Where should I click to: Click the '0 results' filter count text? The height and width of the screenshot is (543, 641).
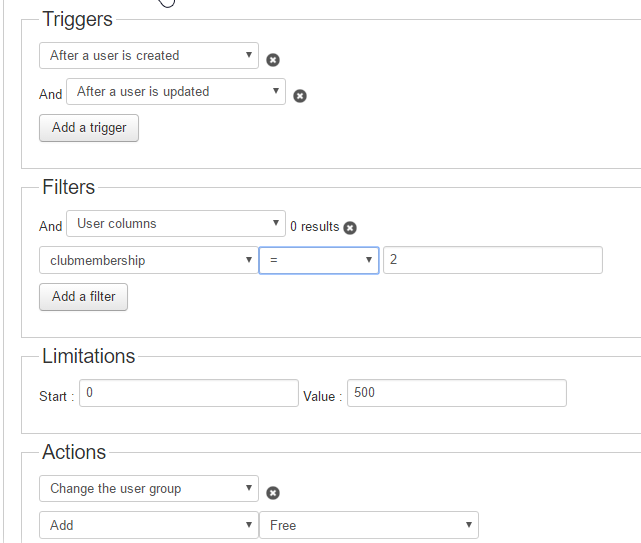coord(314,227)
